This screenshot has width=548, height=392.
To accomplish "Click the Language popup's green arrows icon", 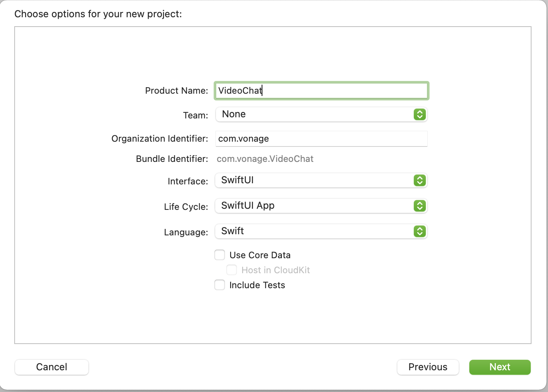I will (x=420, y=231).
